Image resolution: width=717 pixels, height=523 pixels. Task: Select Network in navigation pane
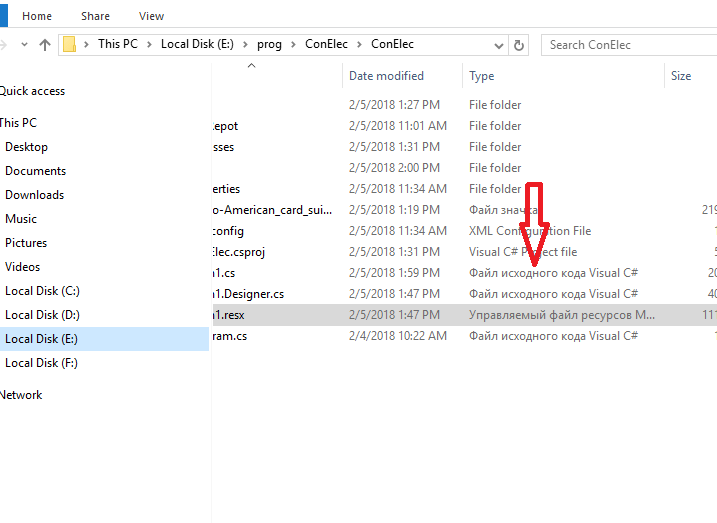[21, 395]
